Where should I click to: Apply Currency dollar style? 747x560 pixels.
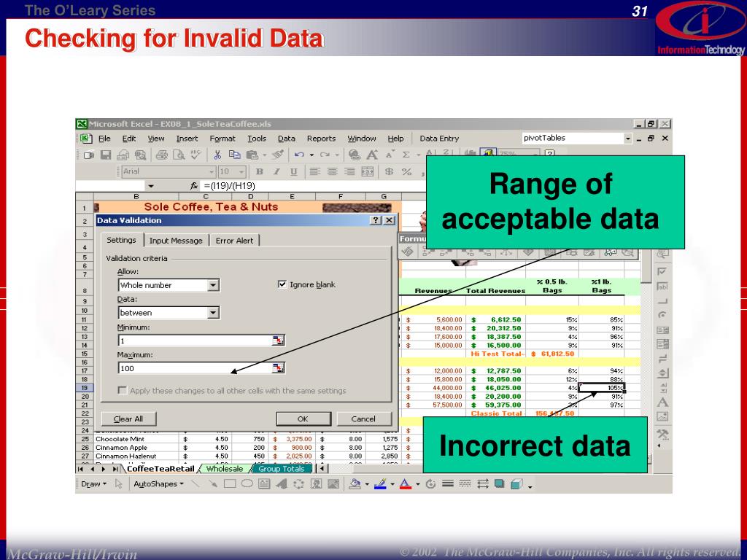tap(390, 171)
